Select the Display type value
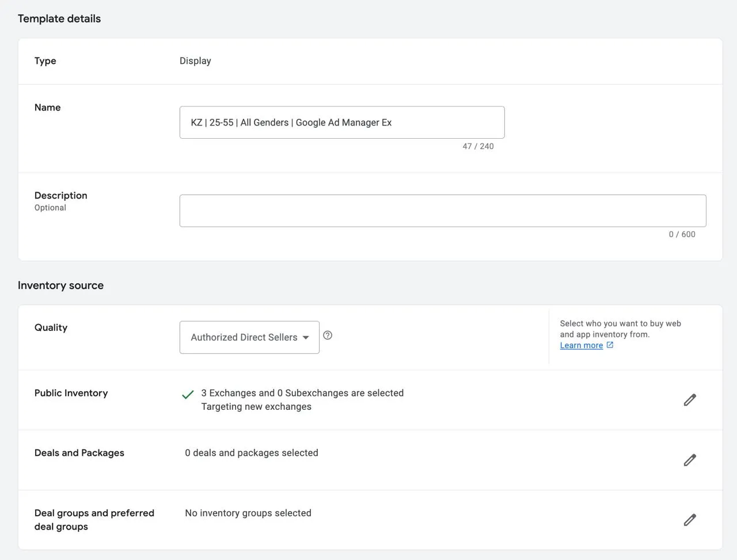Screen dimensions: 737x560 tap(195, 61)
